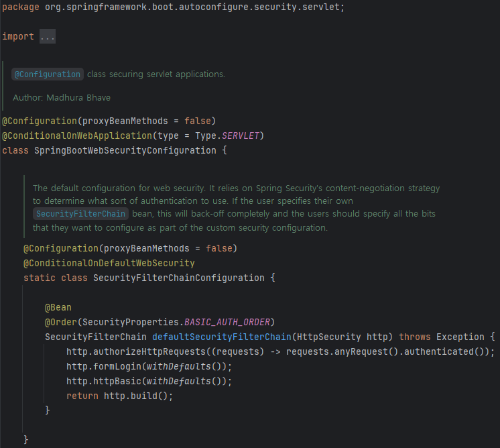Image resolution: width=500 pixels, height=448 pixels.
Task: Click the 'The default configuration for web security' doc text
Action: coord(119,188)
